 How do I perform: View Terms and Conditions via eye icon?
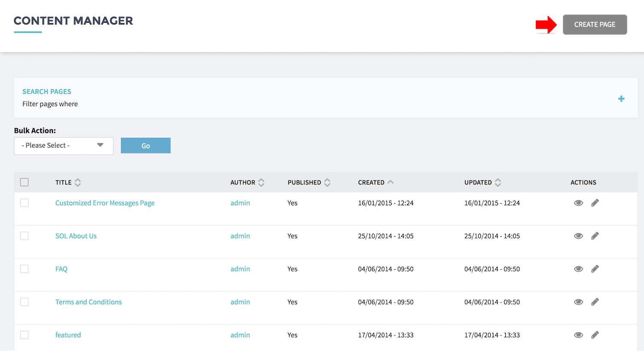coord(578,302)
